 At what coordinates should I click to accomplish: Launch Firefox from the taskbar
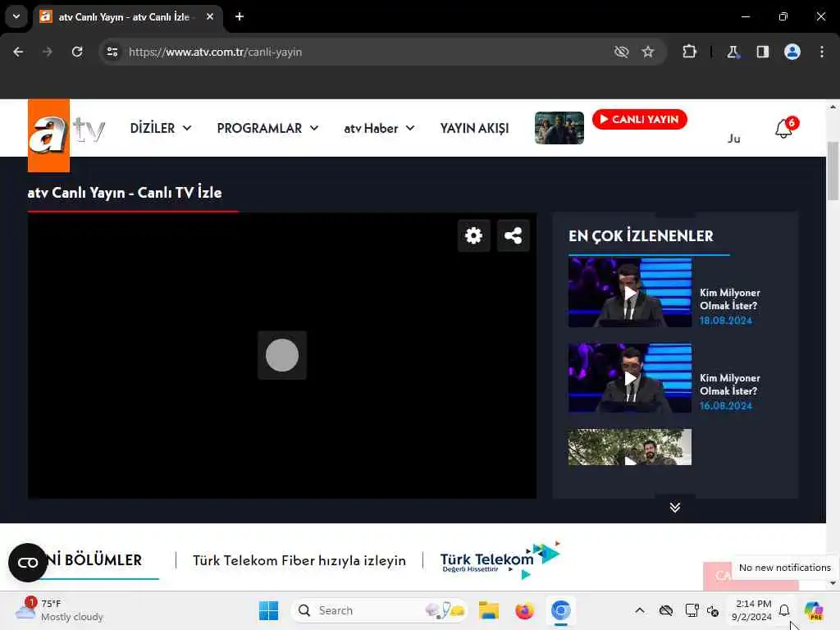[524, 610]
